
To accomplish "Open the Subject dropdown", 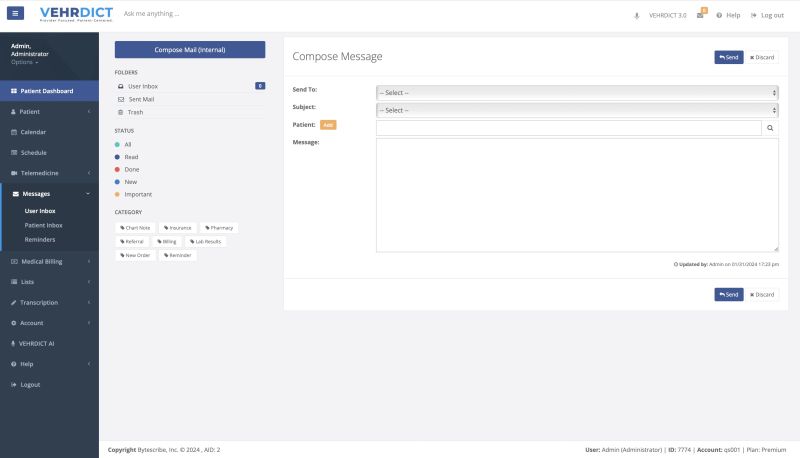I will point(577,110).
